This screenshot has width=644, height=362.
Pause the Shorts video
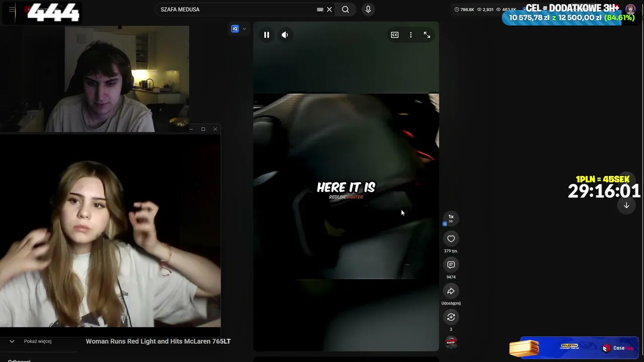(x=267, y=35)
